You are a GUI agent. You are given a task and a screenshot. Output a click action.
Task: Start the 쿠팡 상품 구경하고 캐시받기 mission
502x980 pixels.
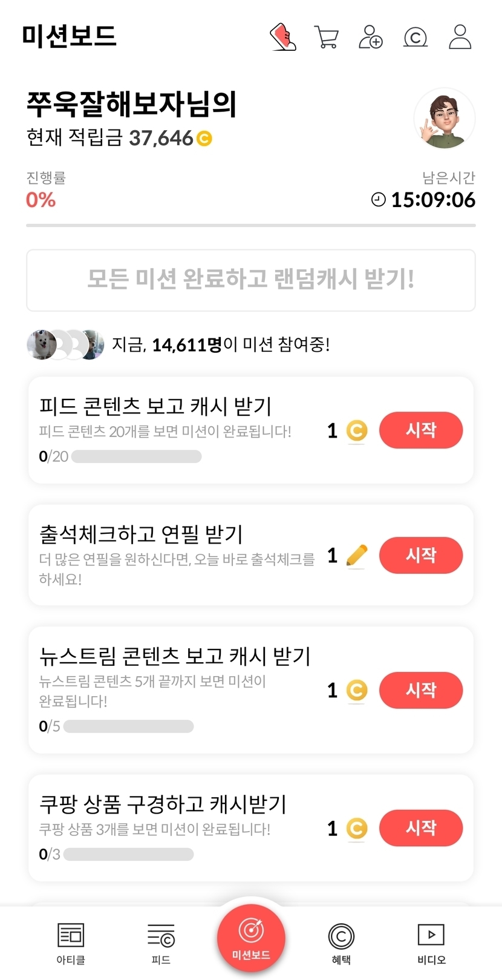click(421, 827)
